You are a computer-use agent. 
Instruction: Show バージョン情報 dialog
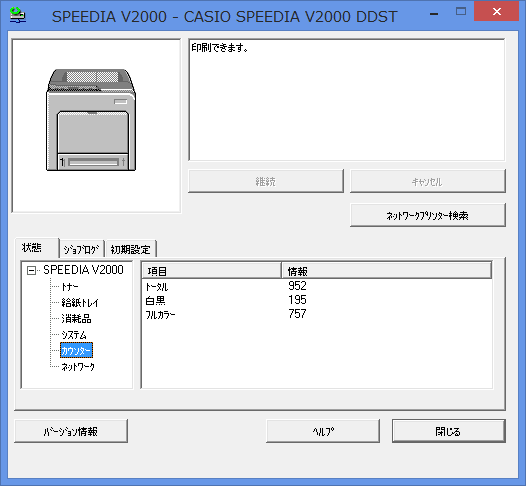click(x=71, y=431)
